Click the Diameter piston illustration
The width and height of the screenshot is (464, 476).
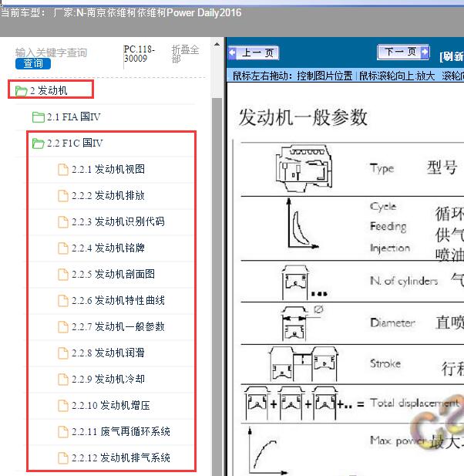pyautogui.click(x=301, y=322)
